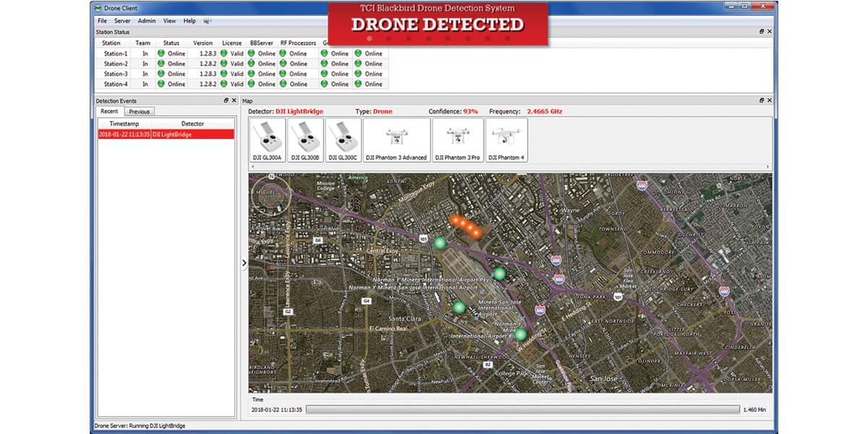Screen dimensions: 868x434
Task: Click the Drone Client title bar app icon
Action: click(98, 7)
